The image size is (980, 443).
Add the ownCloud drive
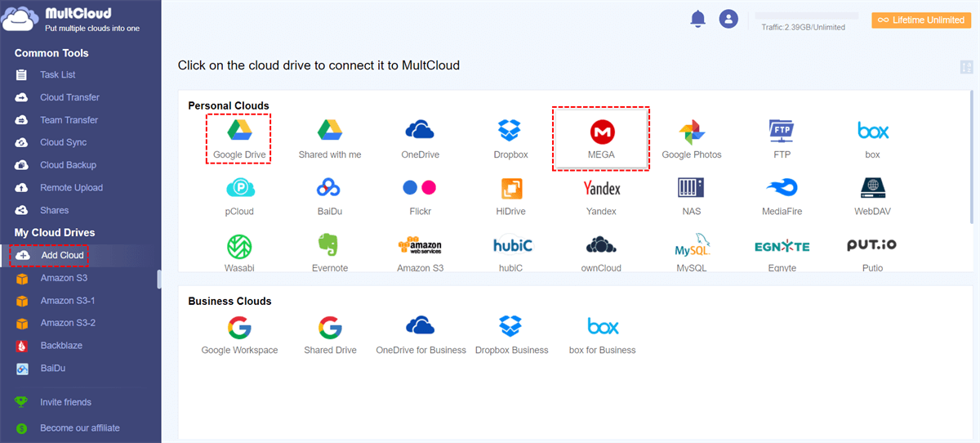(601, 253)
